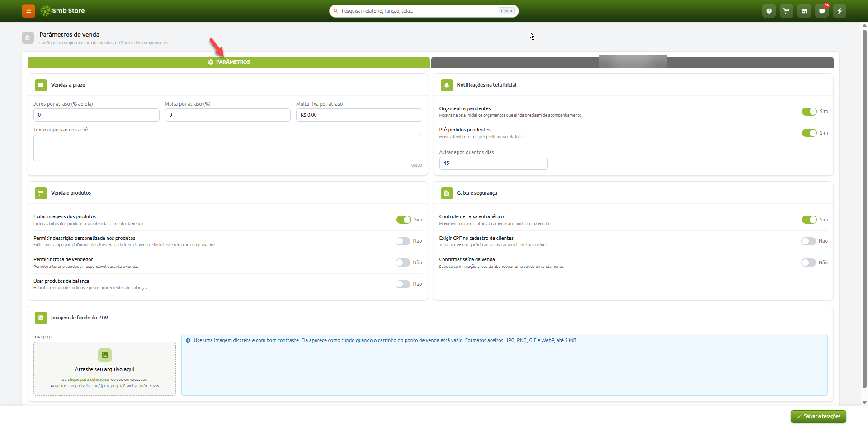Switch to the gray second tab
The width and height of the screenshot is (868, 427).
[632, 62]
